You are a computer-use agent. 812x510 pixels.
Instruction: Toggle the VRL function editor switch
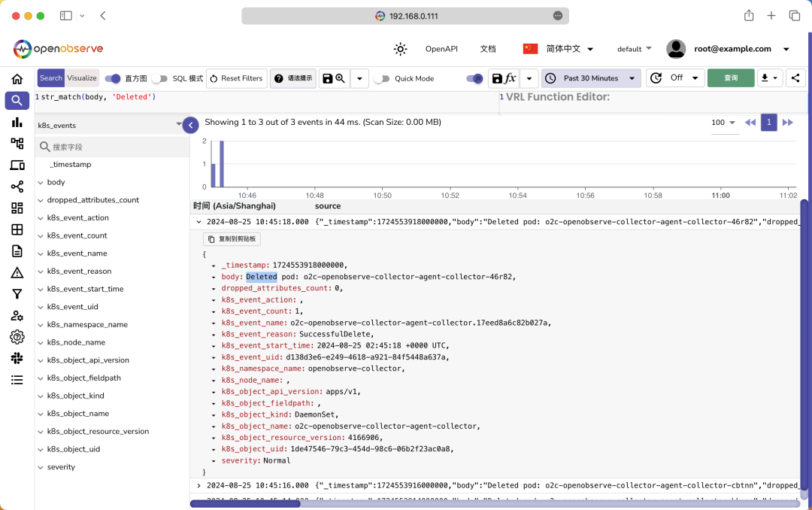(x=474, y=79)
